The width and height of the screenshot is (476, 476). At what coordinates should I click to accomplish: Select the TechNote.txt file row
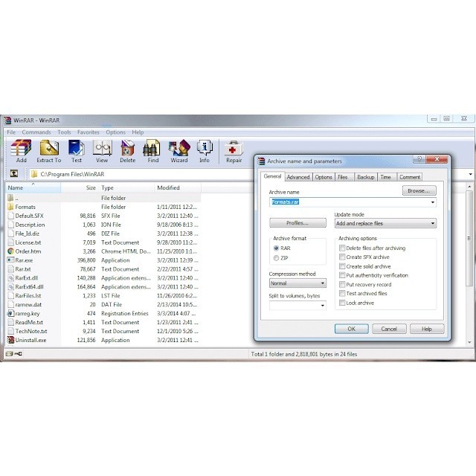[103, 331]
